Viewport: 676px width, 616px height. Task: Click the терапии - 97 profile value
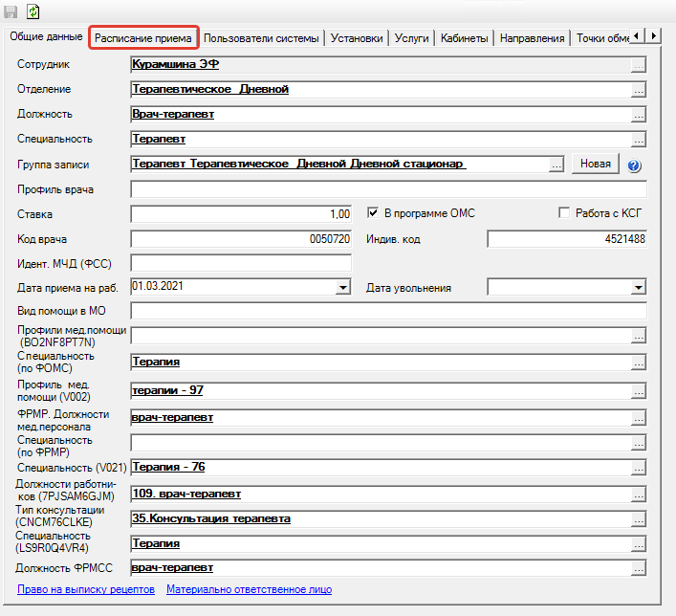[167, 390]
